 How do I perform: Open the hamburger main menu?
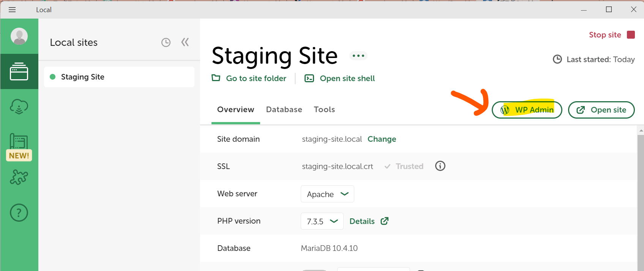[x=12, y=9]
